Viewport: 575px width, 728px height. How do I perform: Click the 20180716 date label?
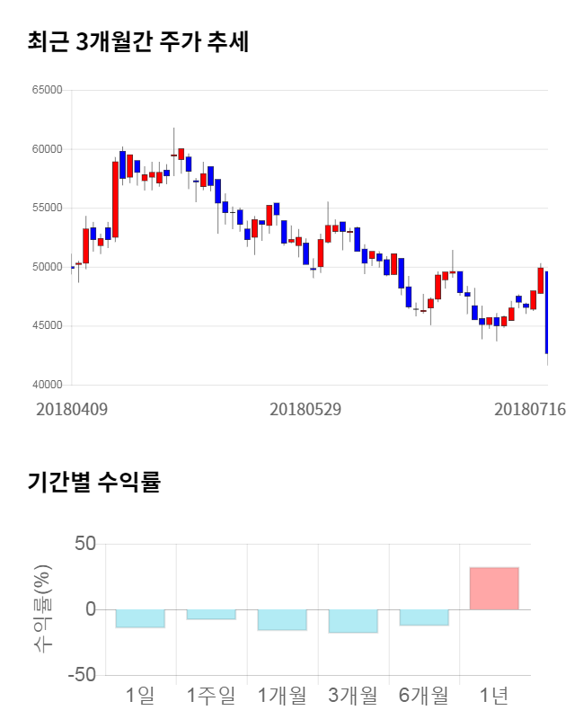pos(530,409)
